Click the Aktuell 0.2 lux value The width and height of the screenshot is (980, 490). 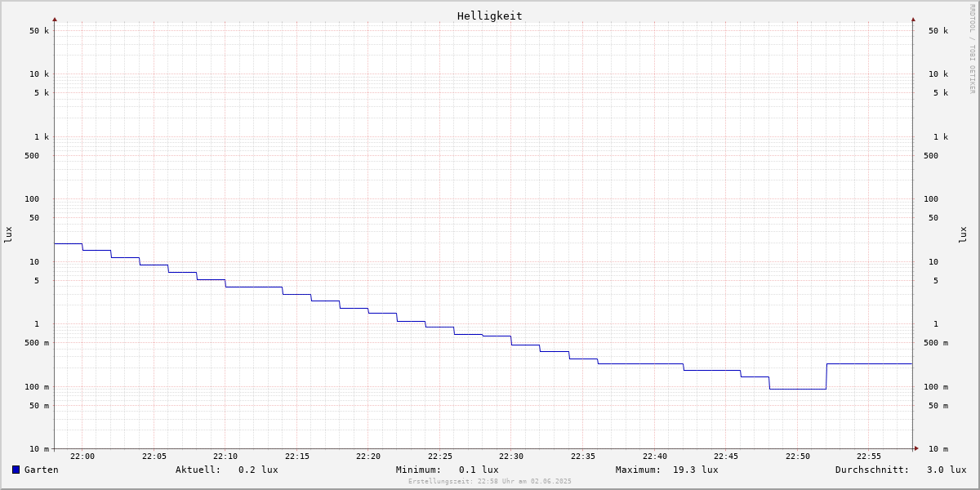[x=258, y=470]
